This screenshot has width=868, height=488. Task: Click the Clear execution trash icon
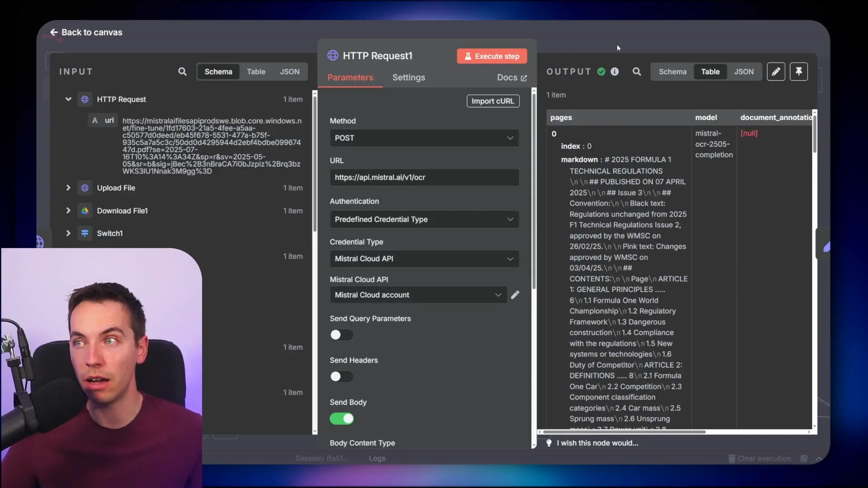tap(731, 458)
